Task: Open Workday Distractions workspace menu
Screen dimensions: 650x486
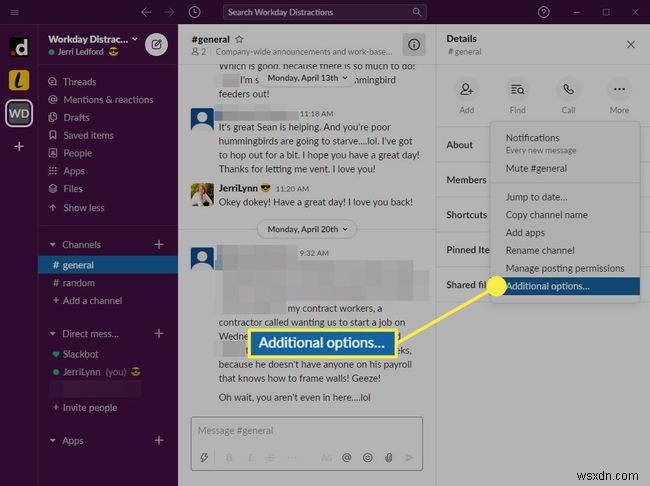Action: [93, 39]
